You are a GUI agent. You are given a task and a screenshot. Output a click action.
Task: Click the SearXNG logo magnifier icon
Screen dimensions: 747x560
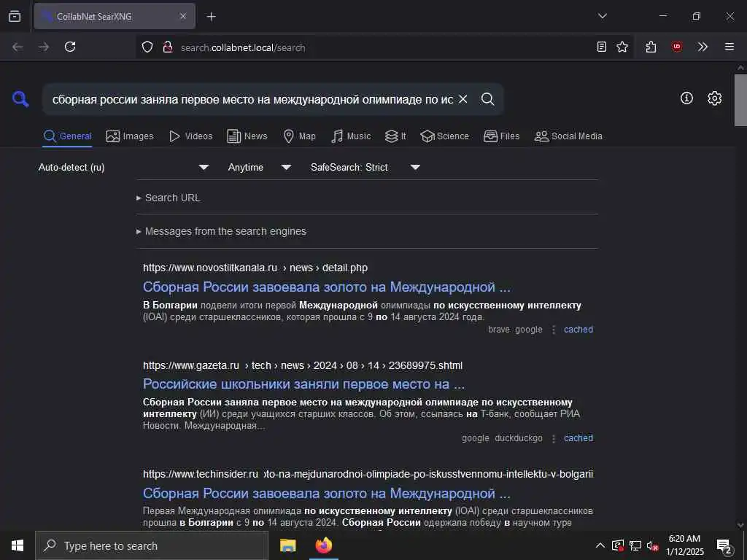click(x=20, y=99)
